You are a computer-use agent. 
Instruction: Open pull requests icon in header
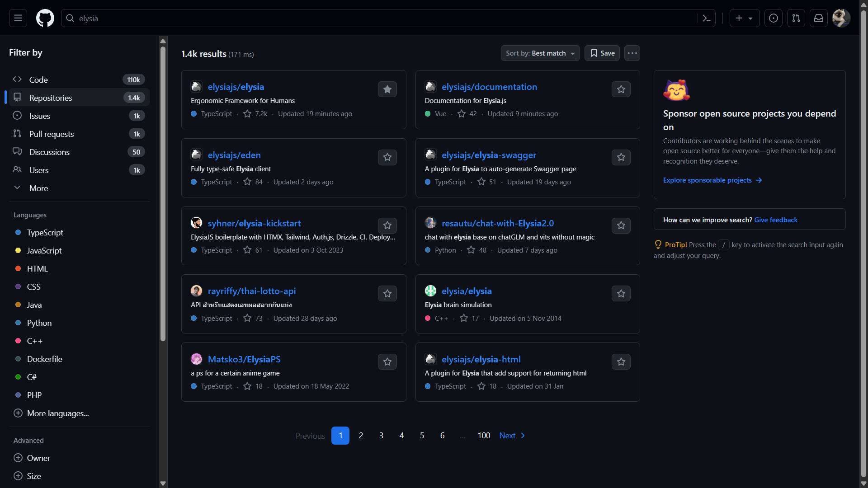(x=796, y=18)
